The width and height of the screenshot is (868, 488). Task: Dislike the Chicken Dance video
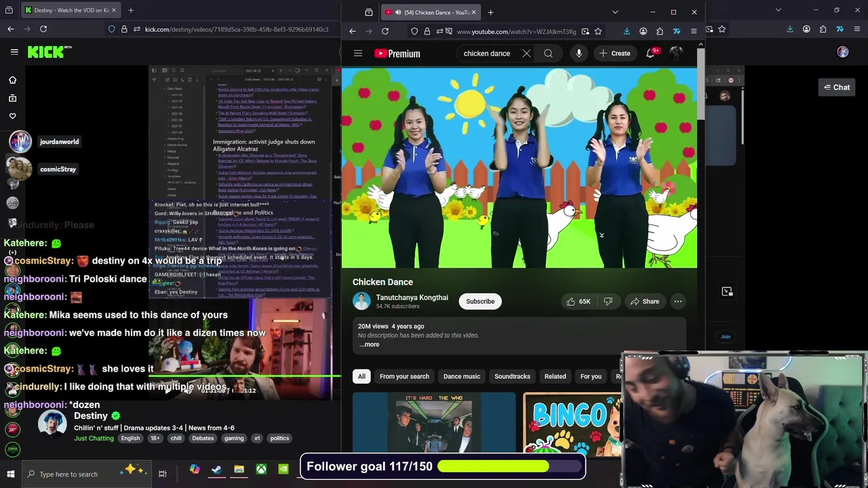(608, 302)
